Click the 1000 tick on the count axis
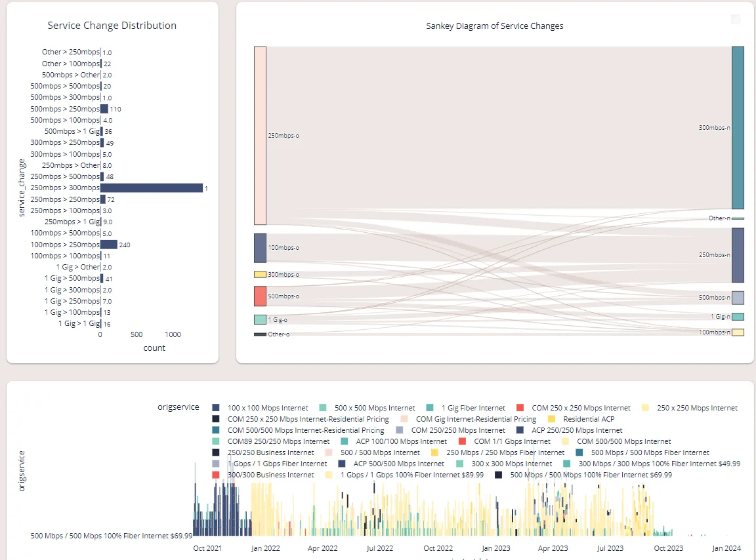The image size is (756, 560). [173, 334]
